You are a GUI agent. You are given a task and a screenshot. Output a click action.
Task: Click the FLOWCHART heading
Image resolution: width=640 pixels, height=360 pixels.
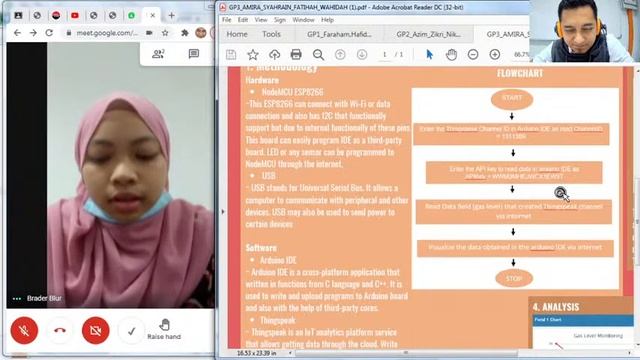[x=520, y=73]
